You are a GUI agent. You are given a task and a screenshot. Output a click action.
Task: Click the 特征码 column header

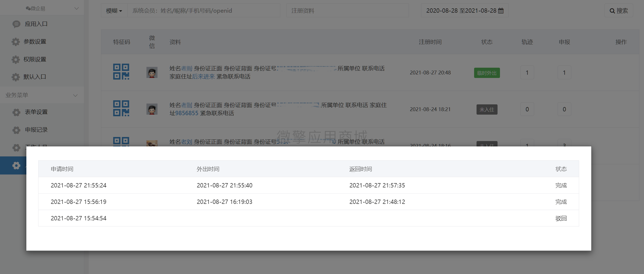122,42
